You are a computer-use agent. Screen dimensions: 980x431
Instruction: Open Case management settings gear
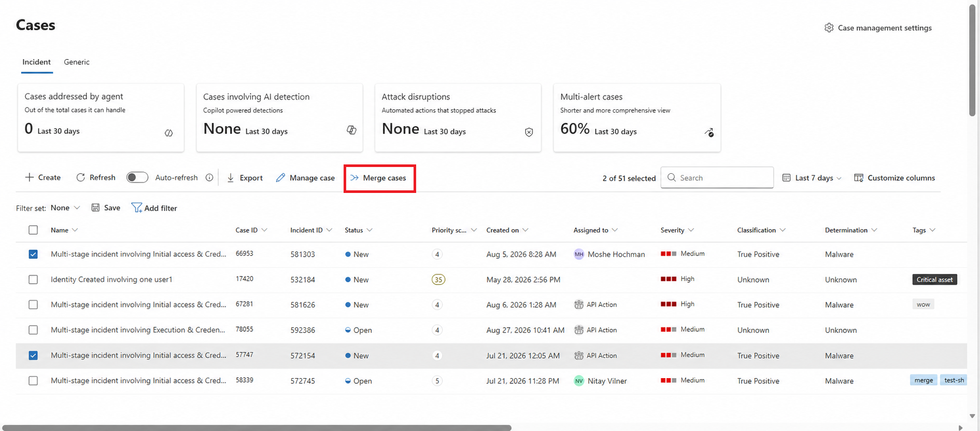click(x=829, y=27)
